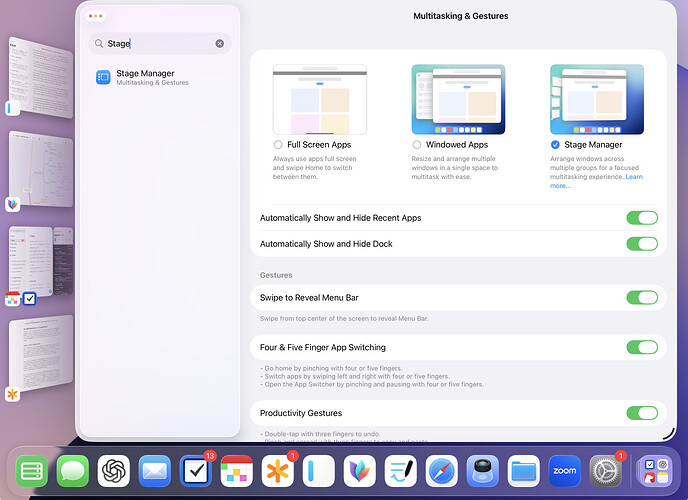The image size is (688, 500).
Task: Switch to the mind-map app thumbnail in recent apps
Action: click(x=41, y=169)
